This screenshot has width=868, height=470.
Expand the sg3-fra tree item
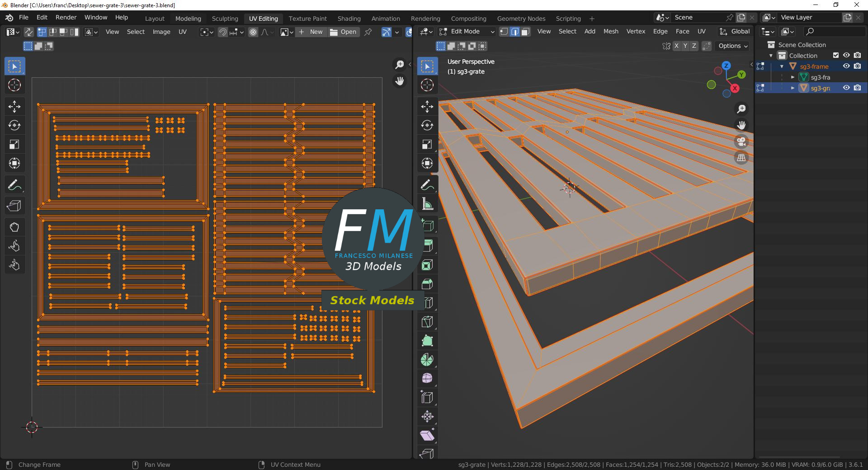coord(793,77)
